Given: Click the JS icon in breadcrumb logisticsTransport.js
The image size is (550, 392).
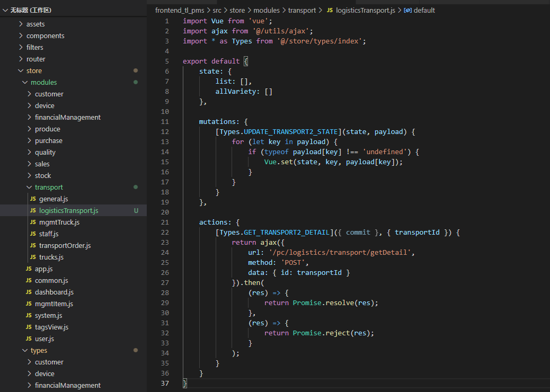Looking at the screenshot, I should (x=330, y=10).
